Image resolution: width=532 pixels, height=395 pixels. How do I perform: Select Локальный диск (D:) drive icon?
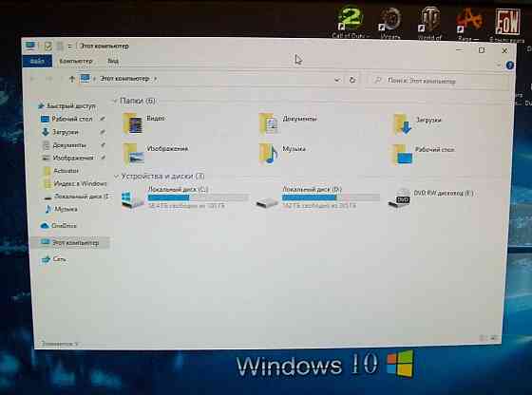click(267, 201)
